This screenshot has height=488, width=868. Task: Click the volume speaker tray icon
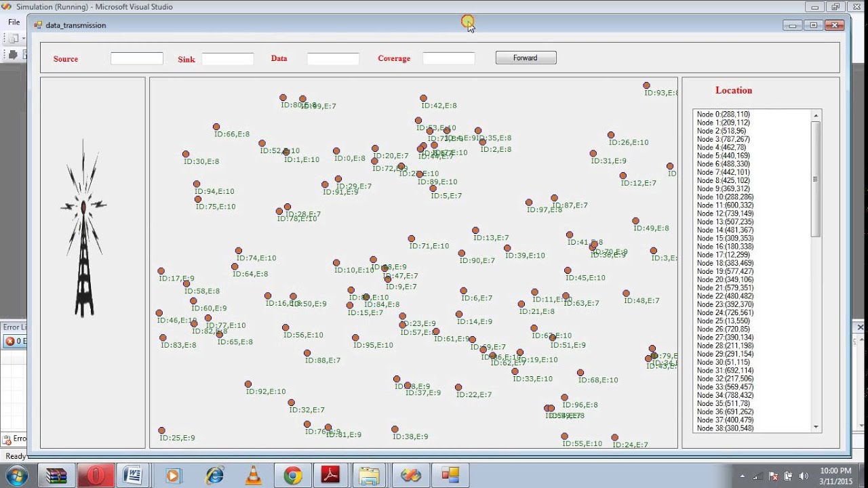click(x=804, y=476)
